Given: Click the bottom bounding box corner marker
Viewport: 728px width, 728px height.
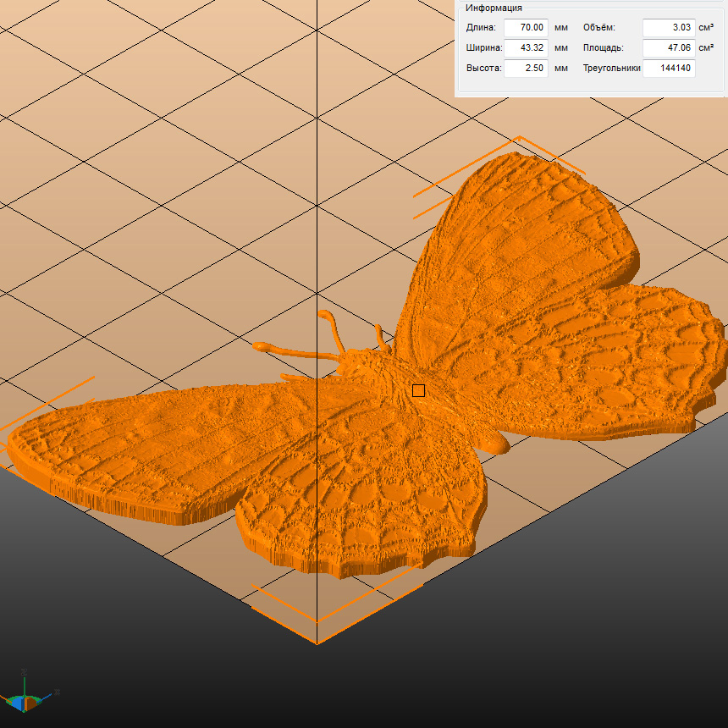Looking at the screenshot, I should pos(317,642).
